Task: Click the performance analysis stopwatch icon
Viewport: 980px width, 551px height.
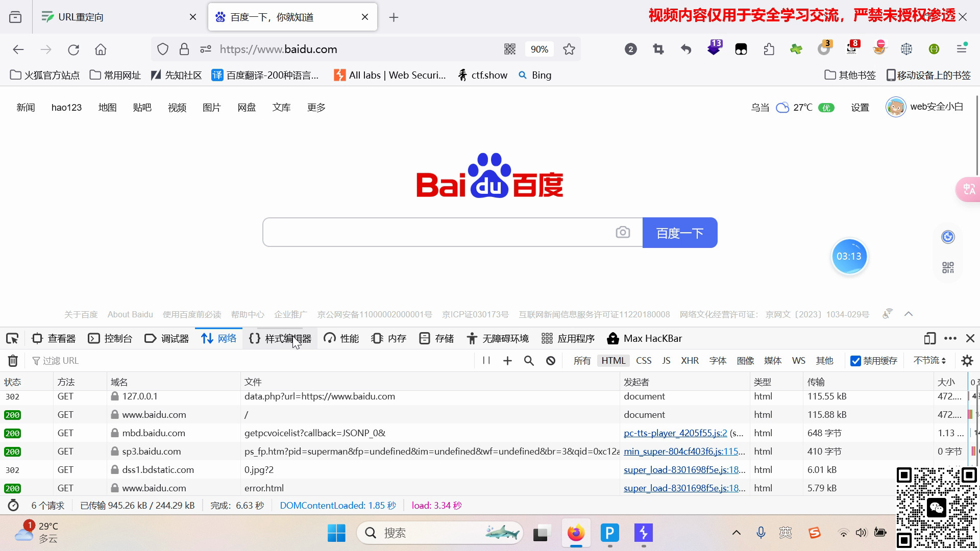Action: (13, 506)
